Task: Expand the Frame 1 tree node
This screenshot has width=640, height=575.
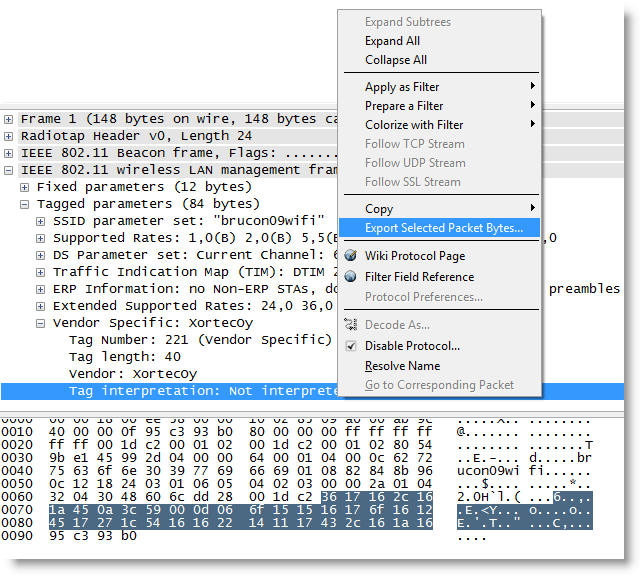Action: pyautogui.click(x=8, y=119)
